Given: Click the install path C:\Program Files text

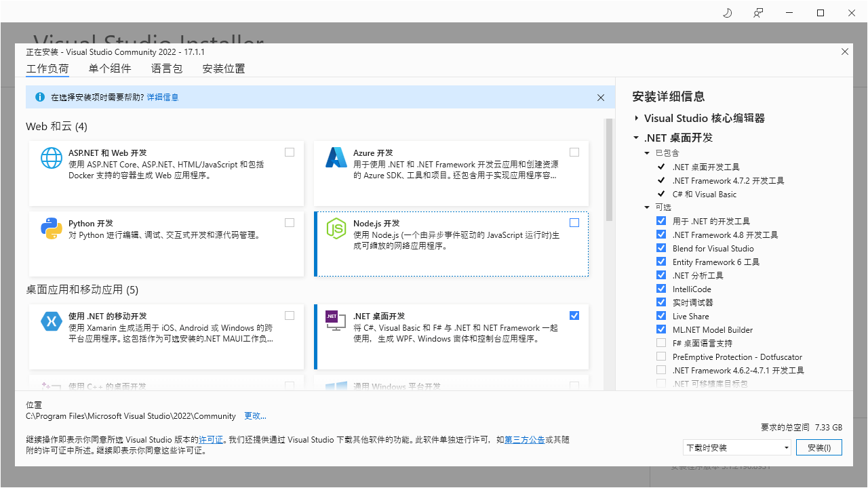Looking at the screenshot, I should point(131,416).
